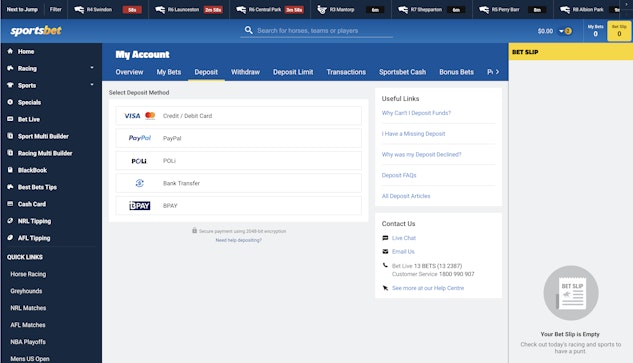Open R5 Perry Barr next race
The width and height of the screenshot is (633, 363).
(x=513, y=9)
